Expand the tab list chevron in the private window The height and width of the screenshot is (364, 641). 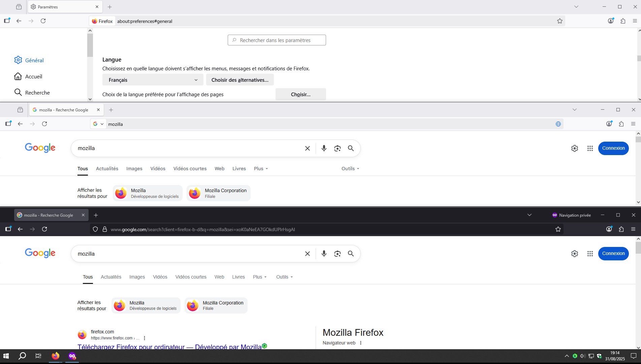tap(530, 215)
